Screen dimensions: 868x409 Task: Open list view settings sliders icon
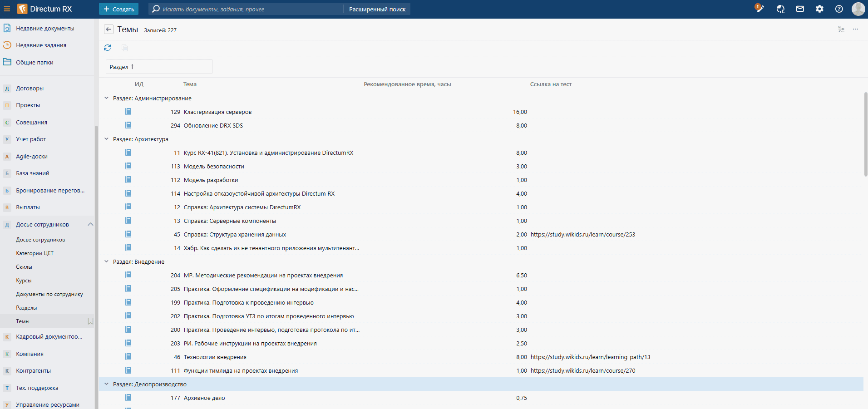(841, 29)
